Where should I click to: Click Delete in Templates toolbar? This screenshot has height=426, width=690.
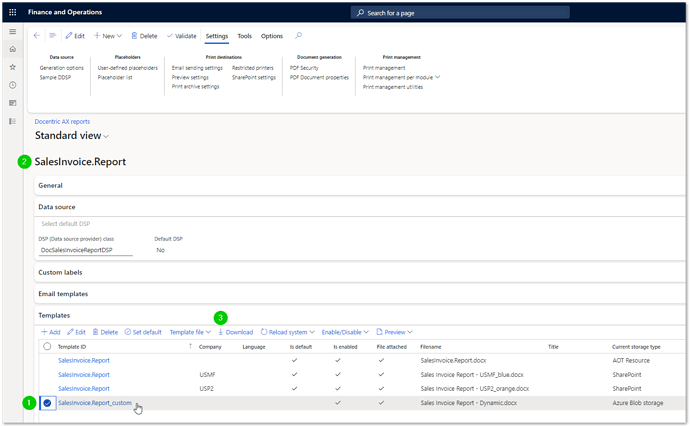pyautogui.click(x=105, y=332)
